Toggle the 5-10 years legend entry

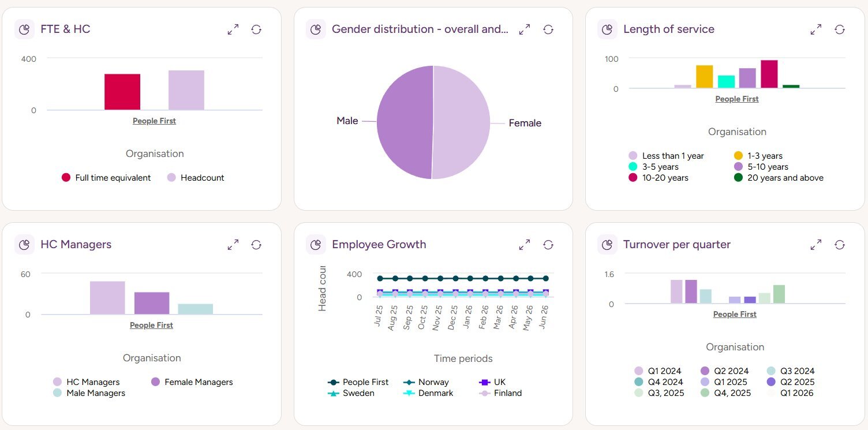pyautogui.click(x=761, y=167)
